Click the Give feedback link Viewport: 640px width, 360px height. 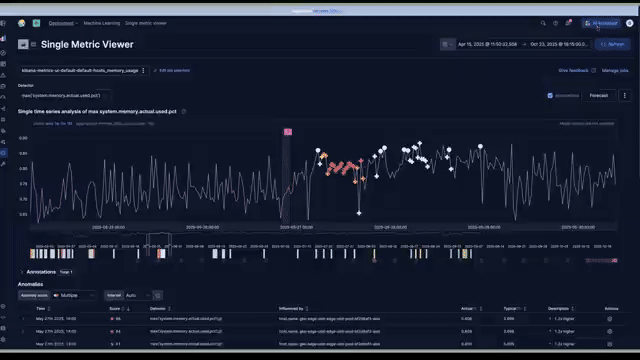tap(577, 71)
